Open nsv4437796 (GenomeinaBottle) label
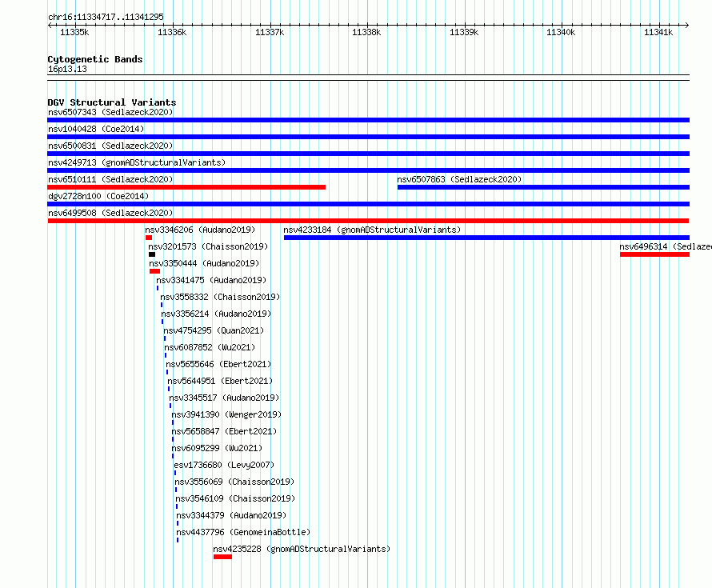The height and width of the screenshot is (588, 712). point(243,532)
